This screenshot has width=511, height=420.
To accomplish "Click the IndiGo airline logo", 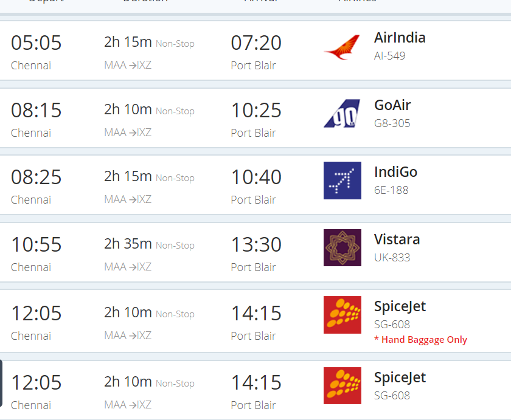I will point(342,181).
